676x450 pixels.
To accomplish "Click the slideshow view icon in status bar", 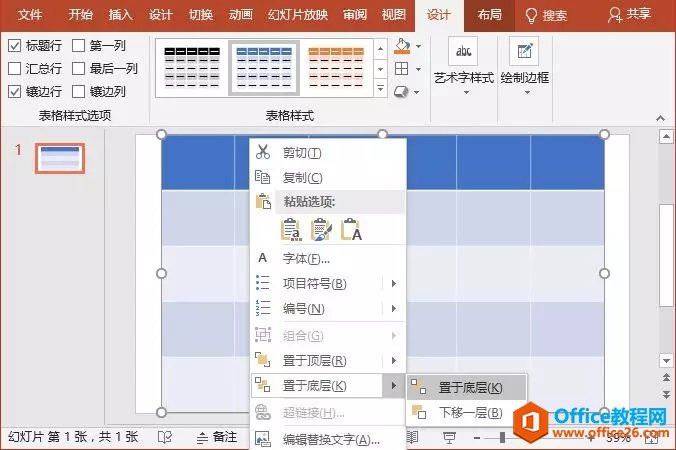I will pos(449,438).
